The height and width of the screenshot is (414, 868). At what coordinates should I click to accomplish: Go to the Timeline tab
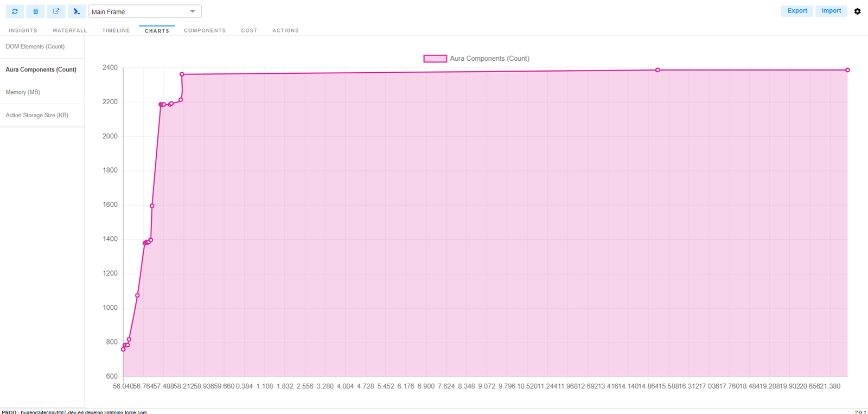[x=116, y=31]
